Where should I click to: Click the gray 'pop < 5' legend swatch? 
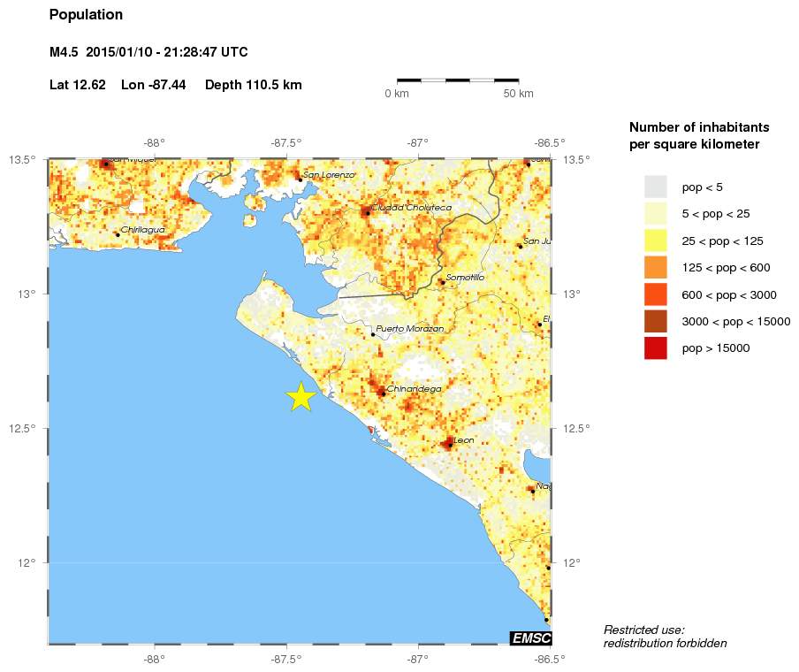[655, 187]
